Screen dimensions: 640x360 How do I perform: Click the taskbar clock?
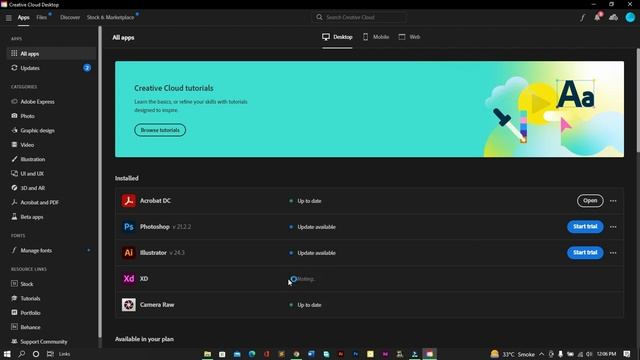click(x=607, y=354)
